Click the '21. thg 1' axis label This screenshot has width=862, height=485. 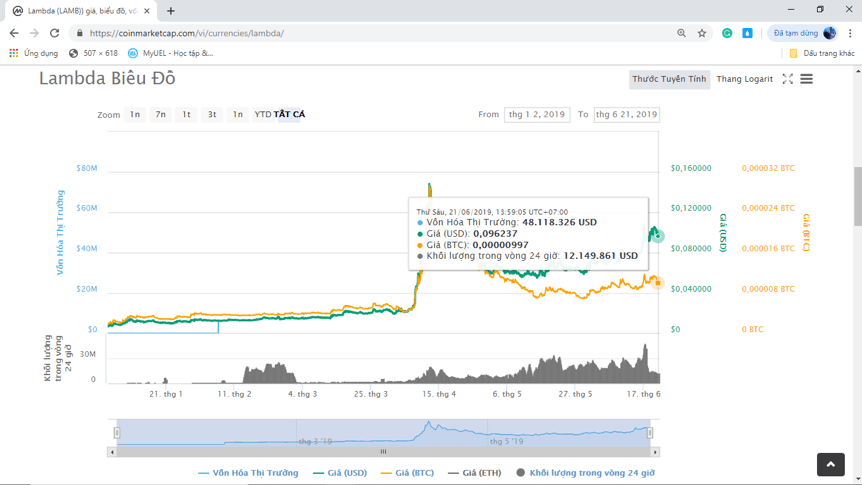coord(166,394)
